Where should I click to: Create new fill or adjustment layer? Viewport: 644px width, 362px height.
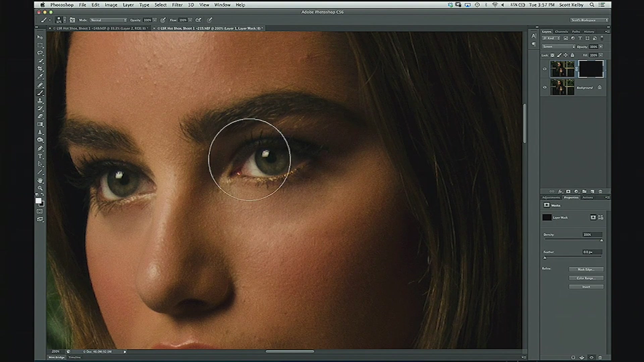pyautogui.click(x=576, y=191)
